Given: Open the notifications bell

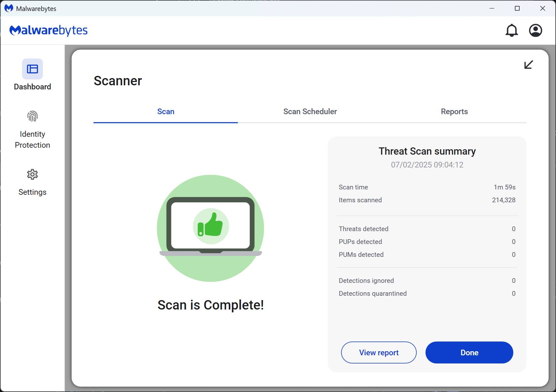Looking at the screenshot, I should 511,30.
